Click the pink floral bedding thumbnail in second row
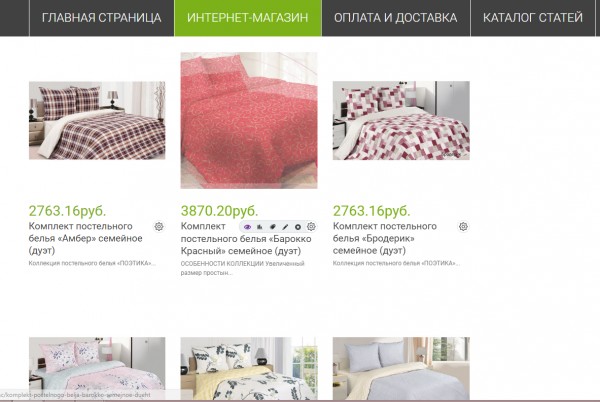The width and height of the screenshot is (600, 402). [x=97, y=369]
